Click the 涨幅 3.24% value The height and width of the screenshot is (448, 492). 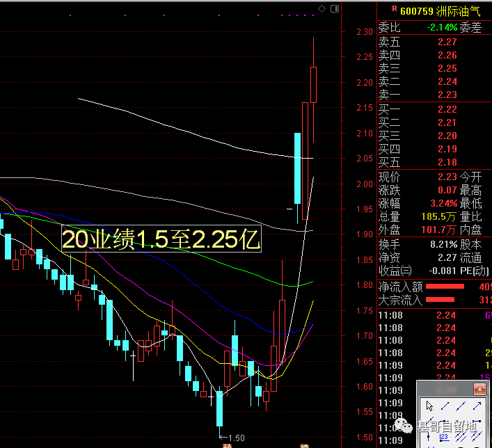pos(444,203)
